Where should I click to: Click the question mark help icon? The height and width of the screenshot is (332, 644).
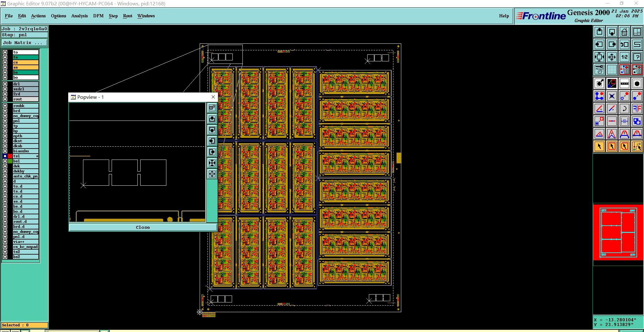(x=637, y=57)
